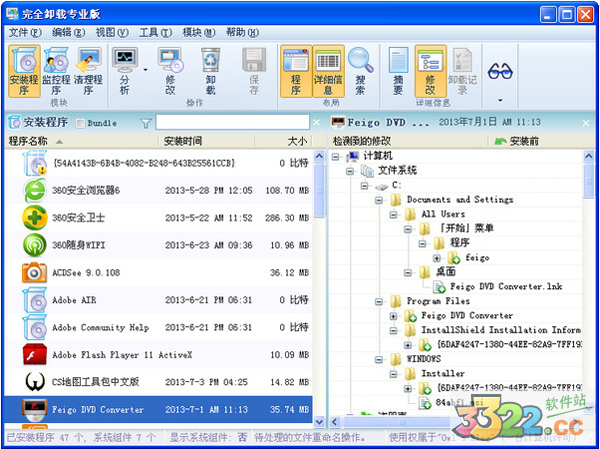The image size is (600, 449).
Task: Collapse the Documents and Settings folder
Action: 379,200
